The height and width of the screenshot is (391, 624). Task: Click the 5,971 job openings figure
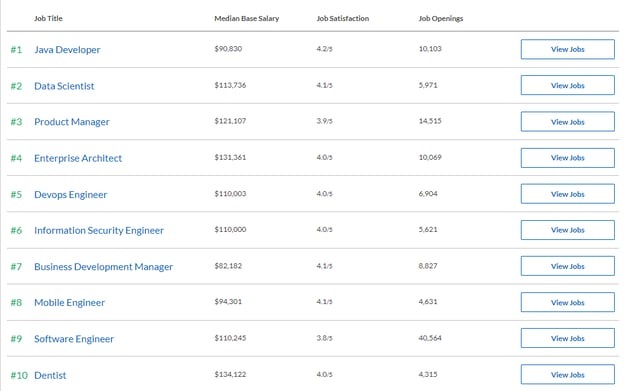point(428,85)
